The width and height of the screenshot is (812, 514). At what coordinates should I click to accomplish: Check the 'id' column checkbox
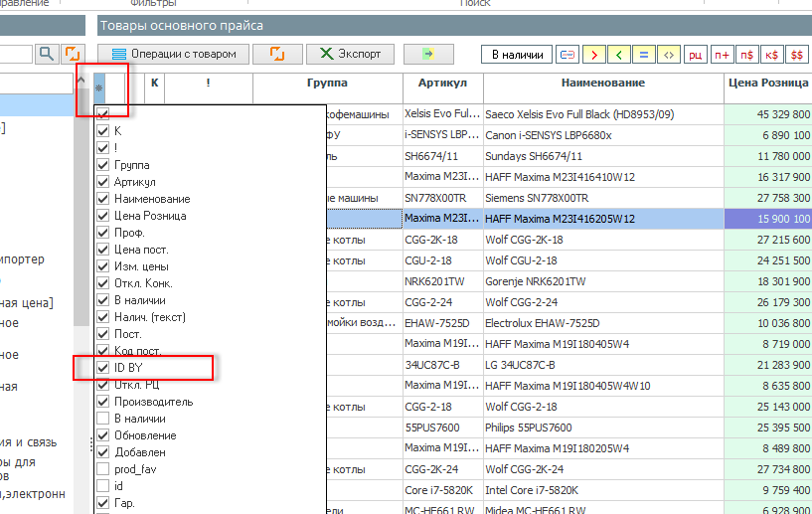click(x=103, y=486)
